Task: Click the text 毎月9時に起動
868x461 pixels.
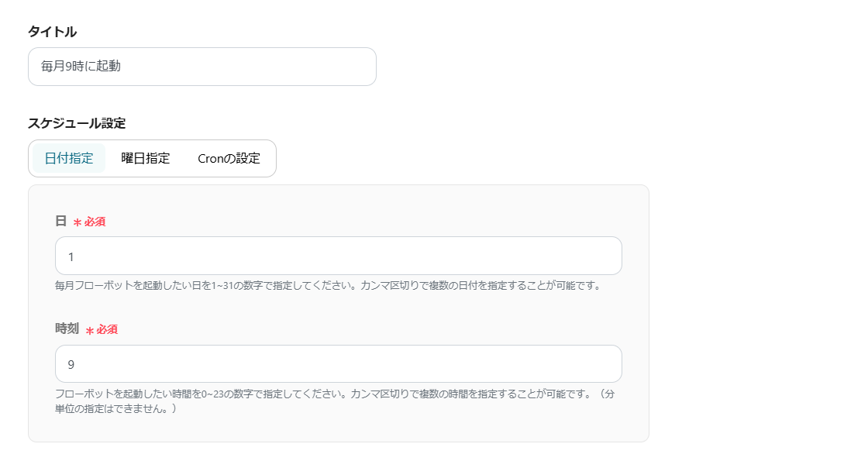Action: (71, 67)
